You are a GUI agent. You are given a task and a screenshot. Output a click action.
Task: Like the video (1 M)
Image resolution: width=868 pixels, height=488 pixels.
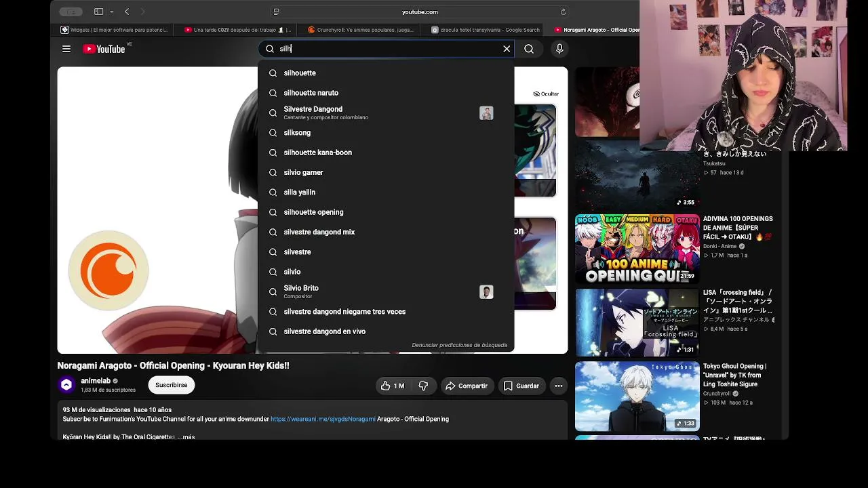click(x=393, y=386)
